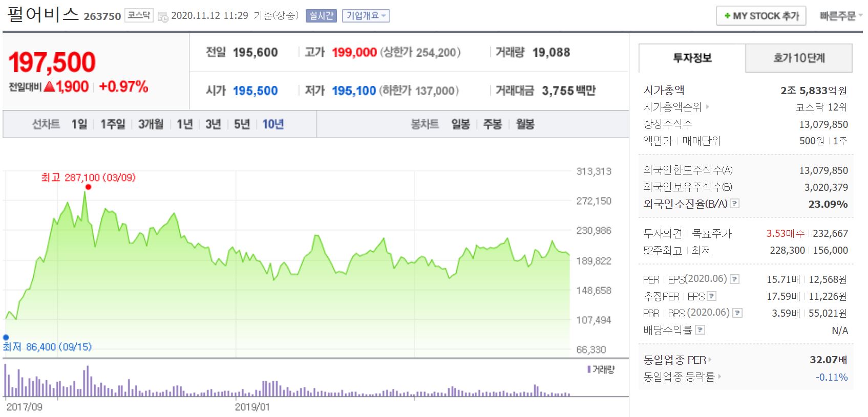Click the 32.07배 sector PER value
Image resolution: width=868 pixels, height=417 pixels.
(829, 360)
